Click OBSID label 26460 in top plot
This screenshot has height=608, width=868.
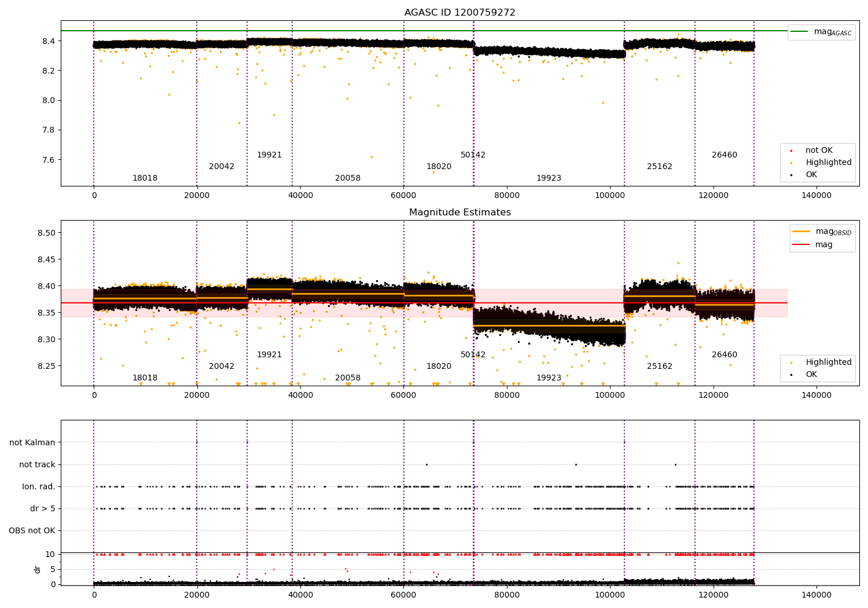724,155
